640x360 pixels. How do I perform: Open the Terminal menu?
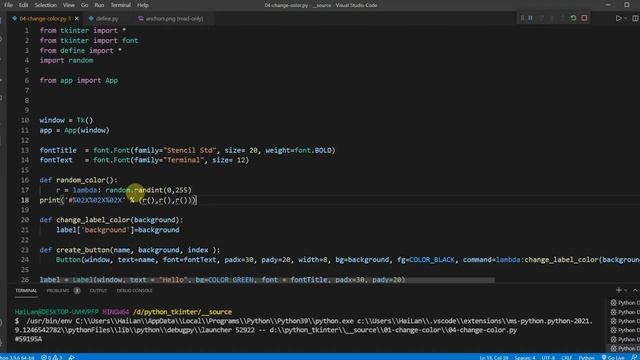pos(121,5)
